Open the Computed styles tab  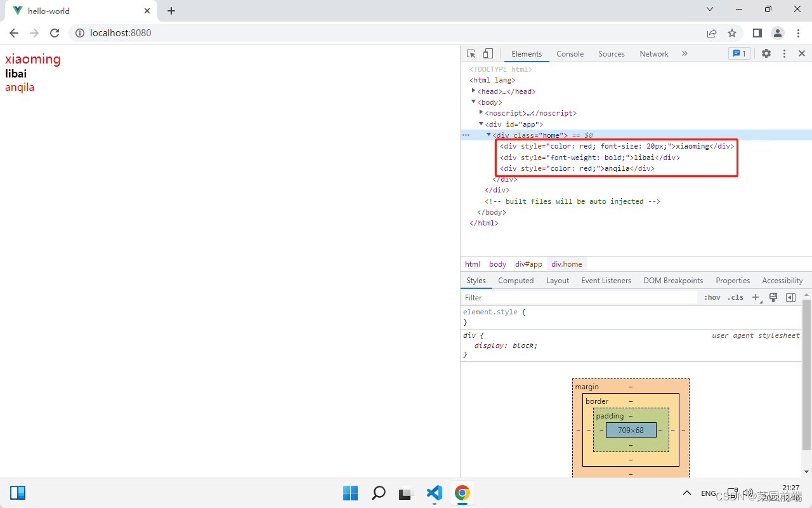(516, 281)
